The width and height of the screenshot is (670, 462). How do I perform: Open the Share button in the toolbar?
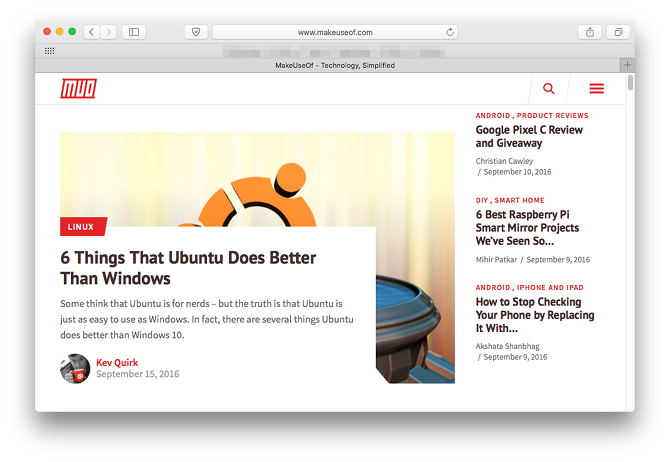click(590, 32)
